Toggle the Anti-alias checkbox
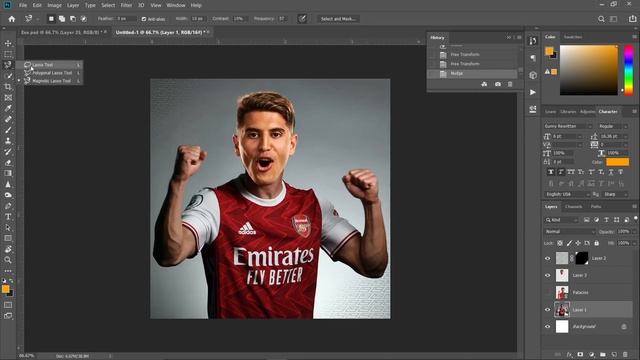Screen dimensions: 640x360 click(144, 19)
